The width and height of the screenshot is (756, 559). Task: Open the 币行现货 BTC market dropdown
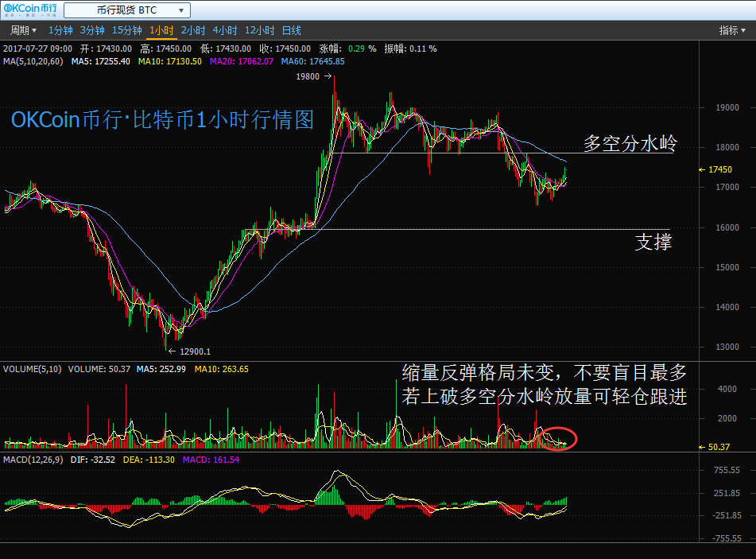pyautogui.click(x=127, y=10)
